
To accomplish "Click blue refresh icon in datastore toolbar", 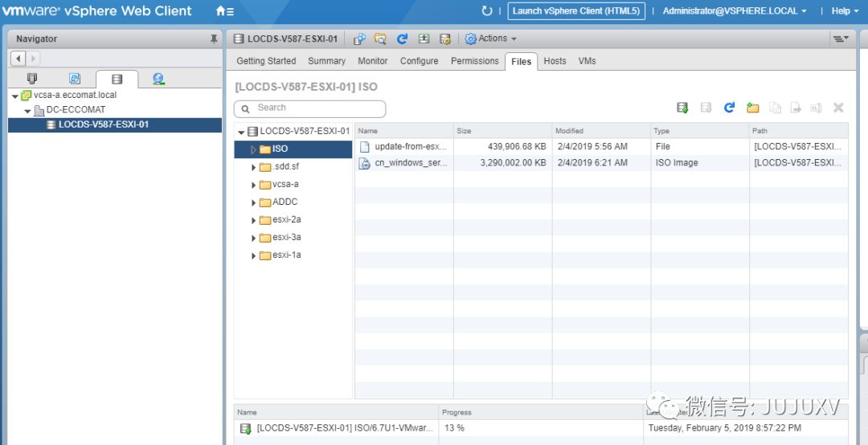I will (x=403, y=39).
